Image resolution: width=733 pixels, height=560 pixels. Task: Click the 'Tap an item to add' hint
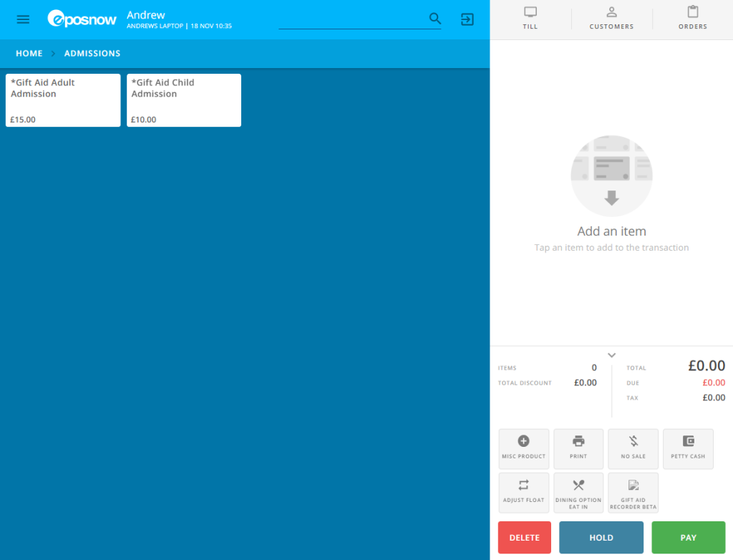(x=611, y=248)
